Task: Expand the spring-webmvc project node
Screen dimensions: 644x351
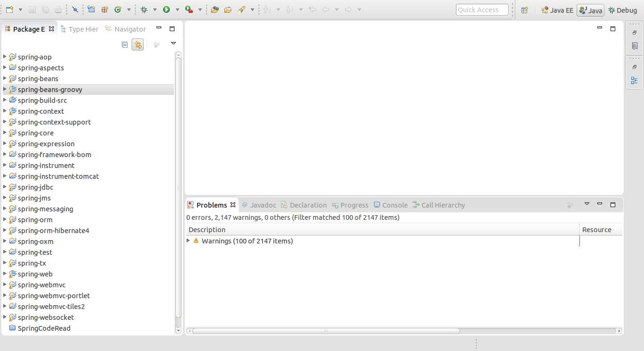Action: click(x=5, y=284)
